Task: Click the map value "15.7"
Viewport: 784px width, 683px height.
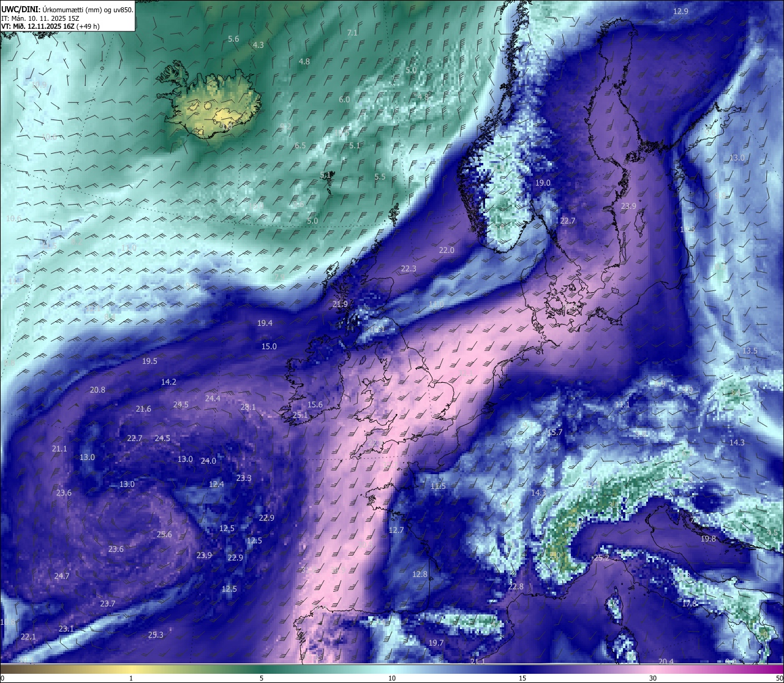Action: (554, 432)
